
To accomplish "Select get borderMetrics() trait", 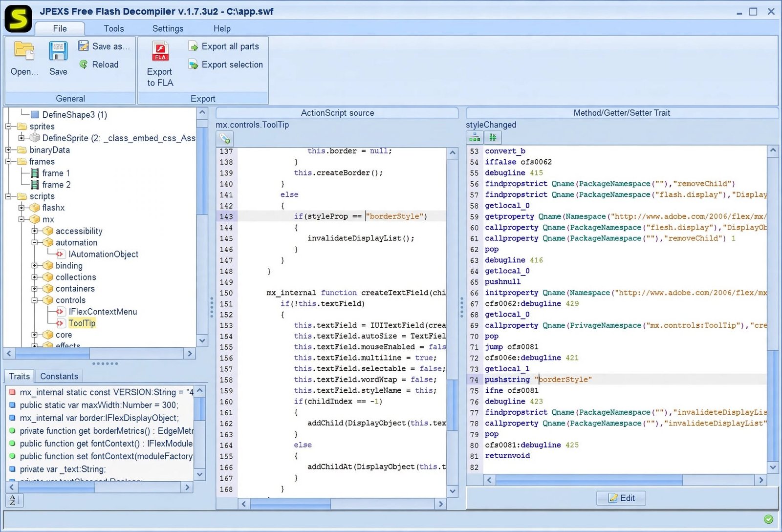I will click(x=101, y=431).
